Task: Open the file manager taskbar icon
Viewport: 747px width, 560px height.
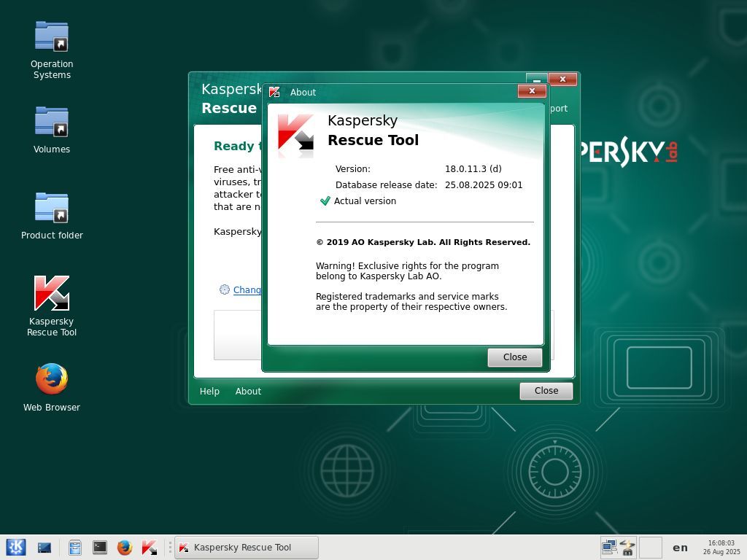Action: click(x=75, y=547)
